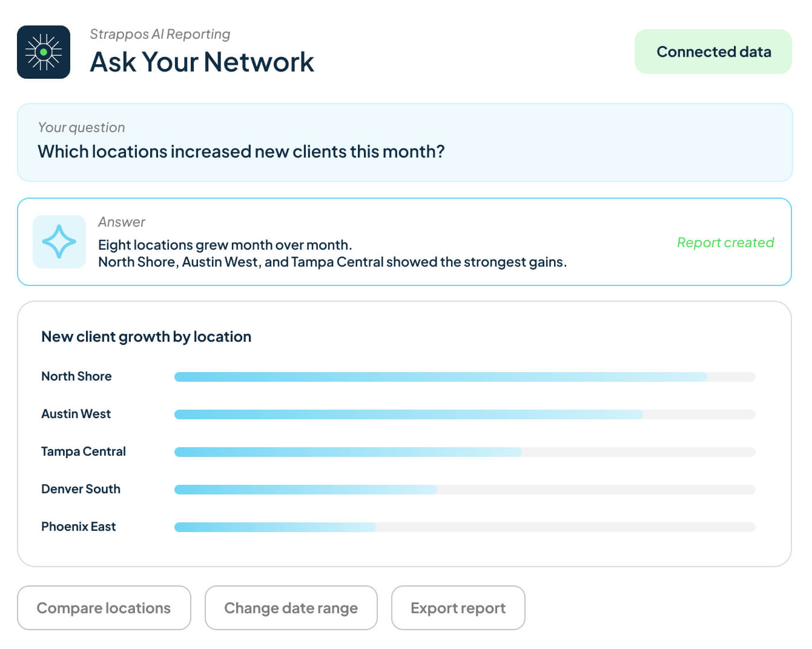Select the North Shore location label

point(76,376)
